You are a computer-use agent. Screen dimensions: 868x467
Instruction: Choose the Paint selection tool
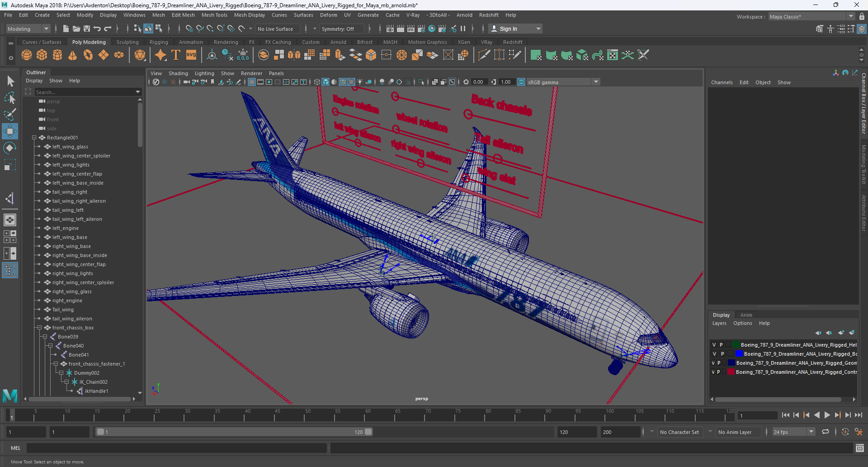(x=10, y=114)
